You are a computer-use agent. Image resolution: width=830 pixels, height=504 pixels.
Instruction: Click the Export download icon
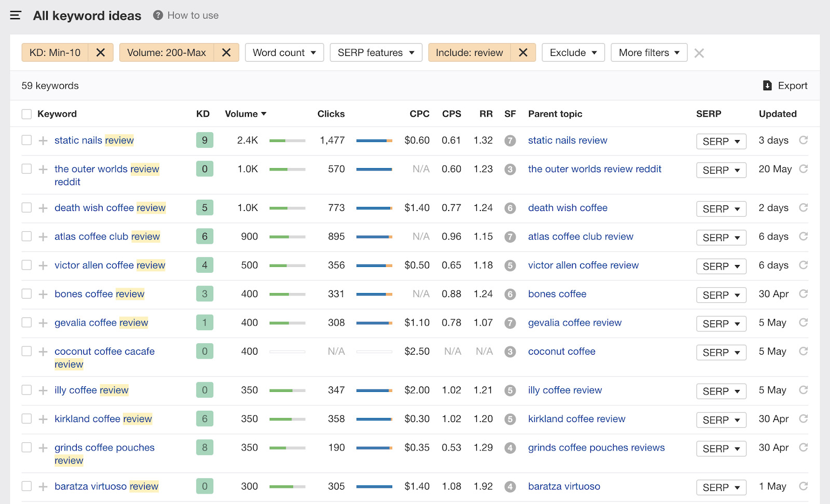(x=767, y=86)
